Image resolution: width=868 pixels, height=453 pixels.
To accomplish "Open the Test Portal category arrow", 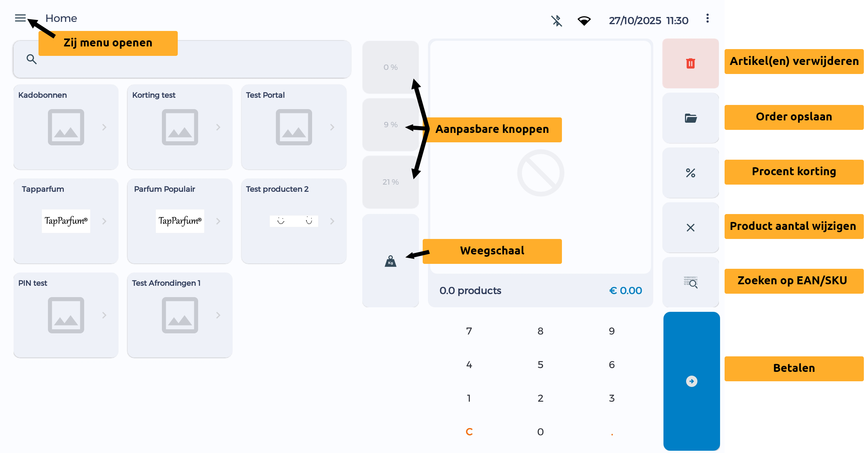I will 332,128.
